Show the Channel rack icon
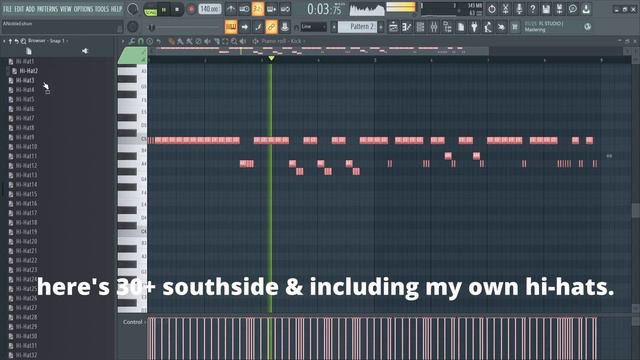Screen dimensions: 640x360 (420, 27)
